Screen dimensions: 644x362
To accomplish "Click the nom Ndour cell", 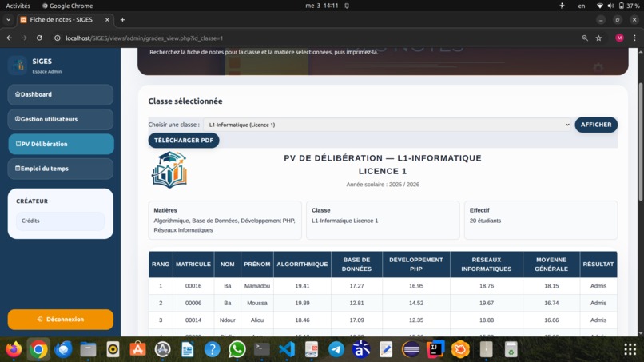I will [x=227, y=320].
